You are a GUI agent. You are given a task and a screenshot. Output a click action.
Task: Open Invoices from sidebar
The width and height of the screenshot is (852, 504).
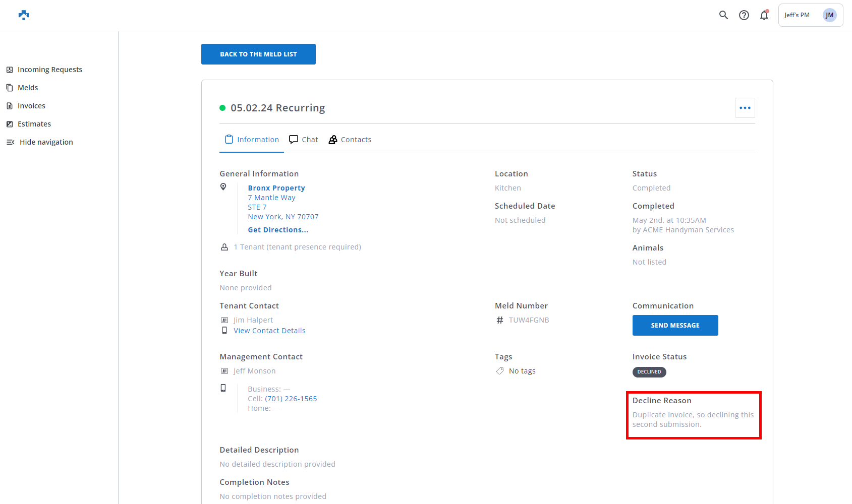coord(31,106)
